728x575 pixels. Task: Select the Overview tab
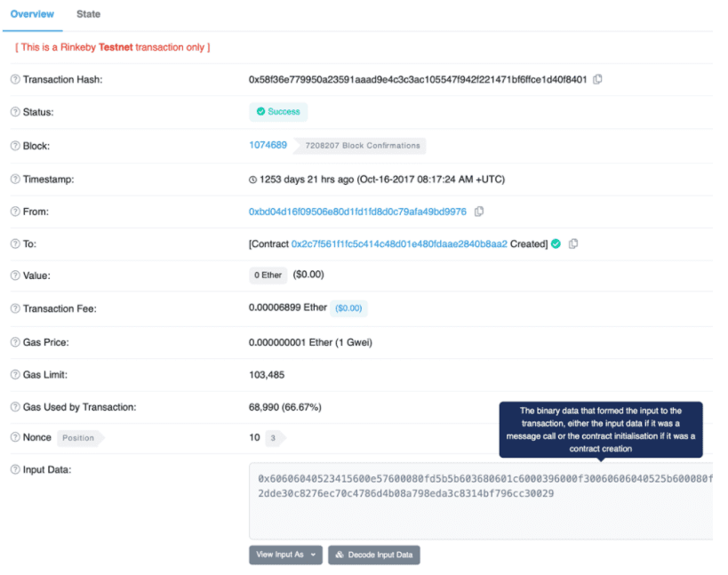33,14
